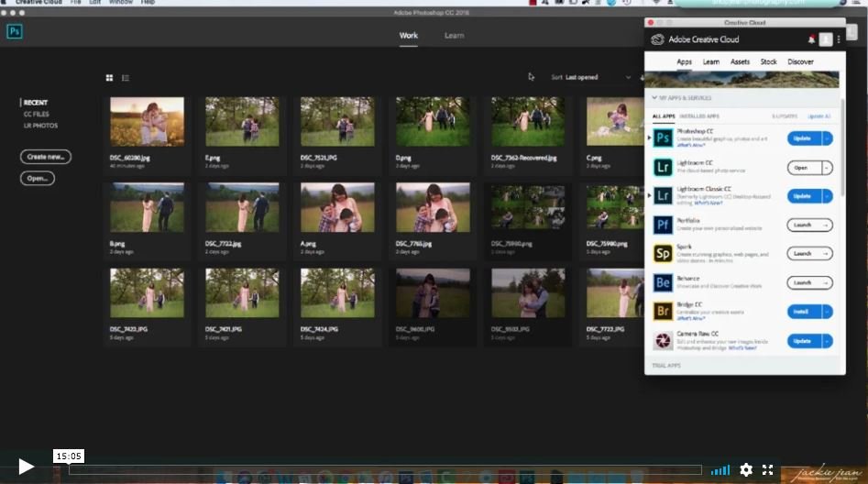868x484 pixels.
Task: Click the video progress bar
Action: pyautogui.click(x=385, y=470)
